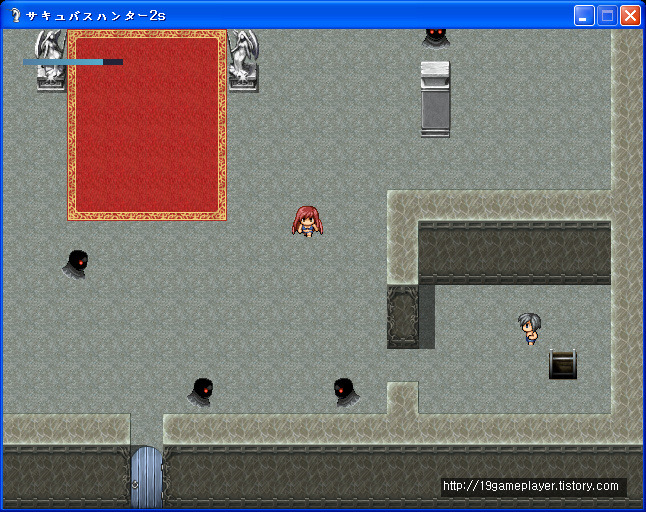The height and width of the screenshot is (512, 646).
Task: Click the gray stone bed
Action: 435,99
